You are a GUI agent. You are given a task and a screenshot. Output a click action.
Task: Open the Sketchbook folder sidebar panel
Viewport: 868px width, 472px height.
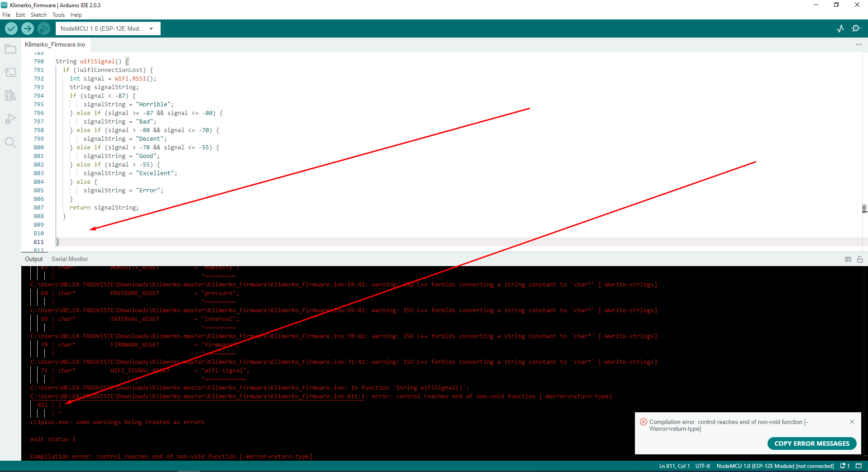(10, 49)
